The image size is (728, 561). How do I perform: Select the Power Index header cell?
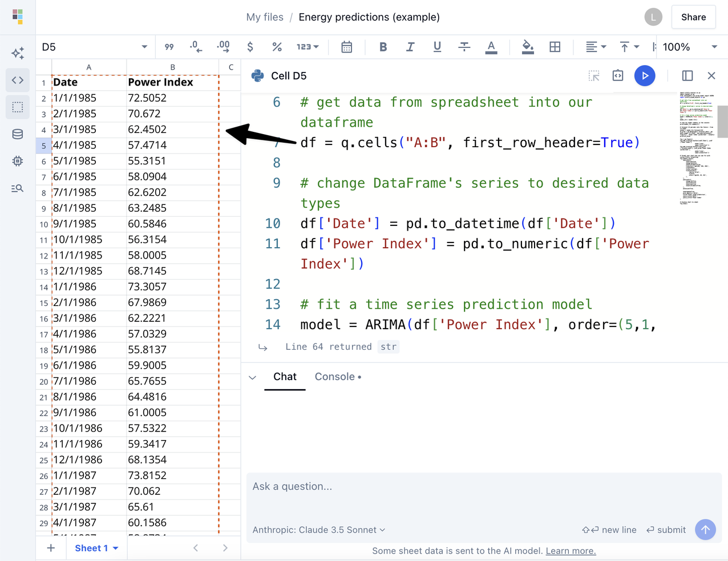tap(172, 82)
